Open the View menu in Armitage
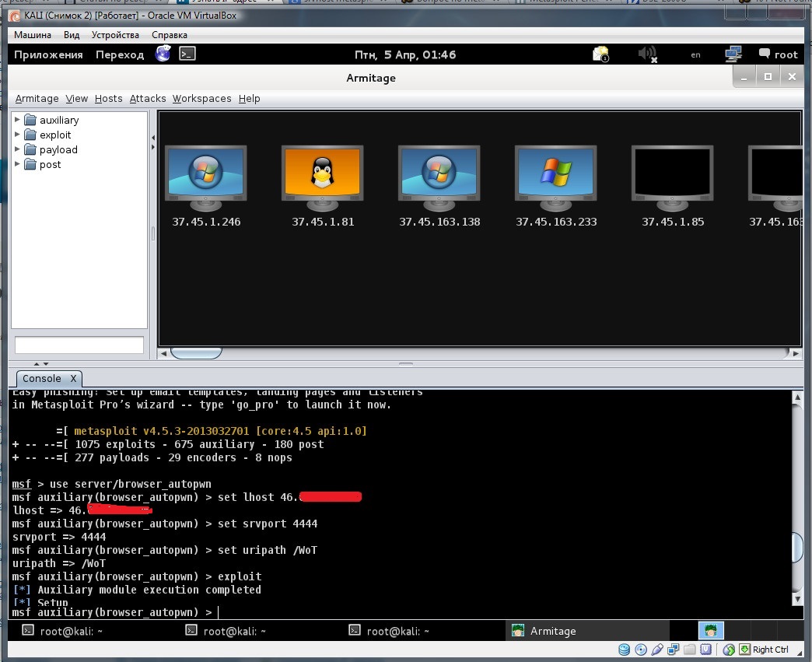 (x=77, y=99)
